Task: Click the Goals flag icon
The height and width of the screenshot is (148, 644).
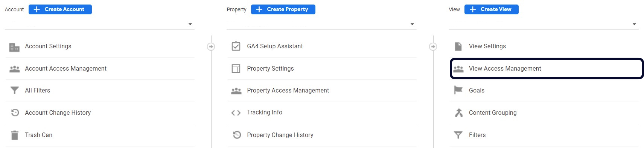Action: [x=458, y=90]
